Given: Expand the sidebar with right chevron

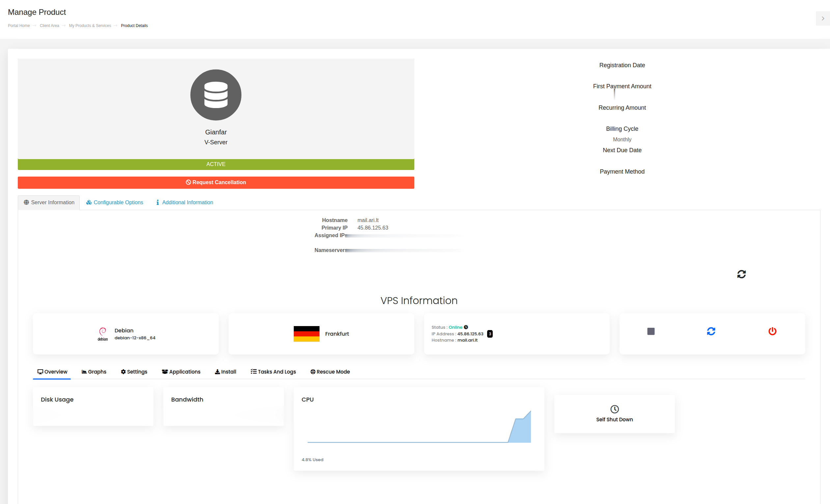Looking at the screenshot, I should pos(823,18).
